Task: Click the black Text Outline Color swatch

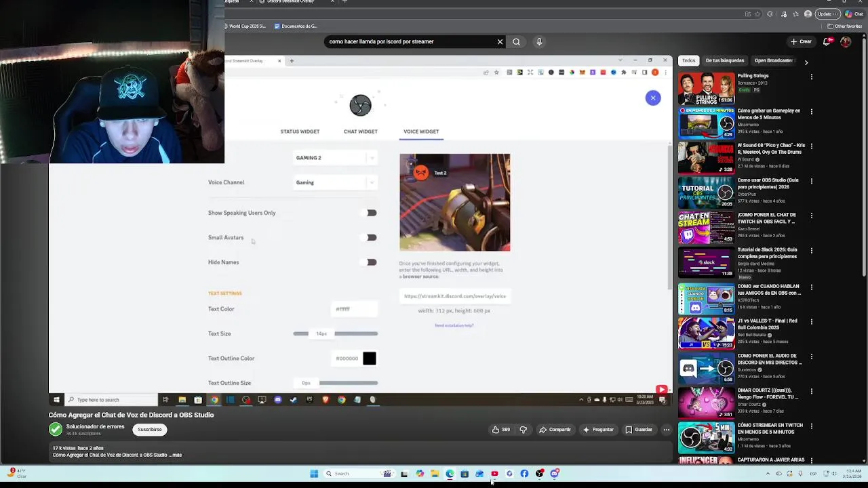Action: click(x=370, y=359)
